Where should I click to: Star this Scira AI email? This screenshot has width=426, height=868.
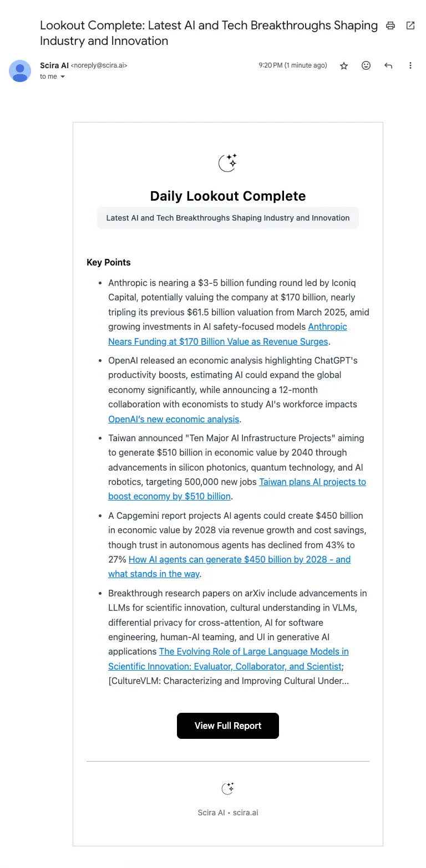344,65
